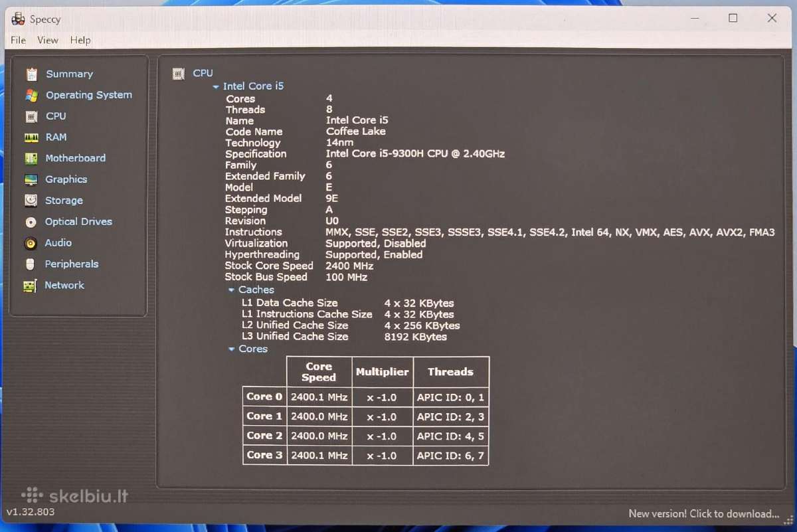
Task: Click the Summary clipboard icon in sidebar
Action: tap(31, 74)
